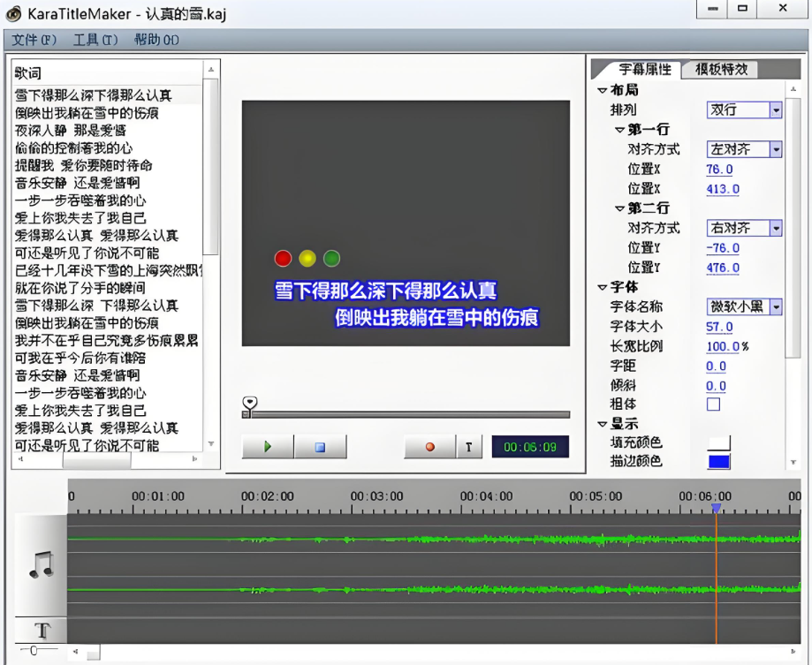Switch to the 模板特效 tab
Screen dimensions: 812x665
(721, 70)
